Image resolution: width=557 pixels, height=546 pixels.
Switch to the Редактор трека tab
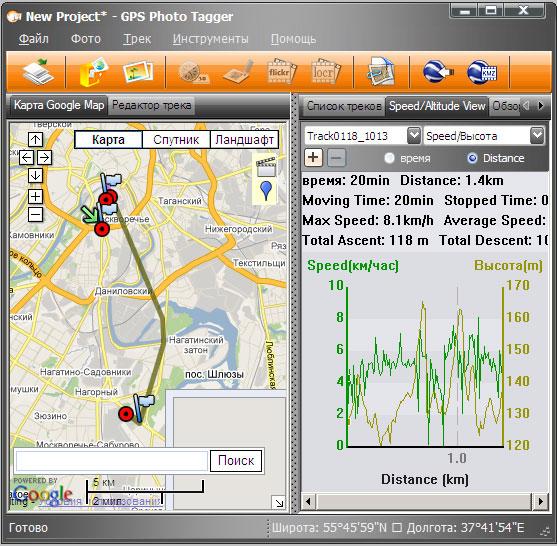point(151,105)
